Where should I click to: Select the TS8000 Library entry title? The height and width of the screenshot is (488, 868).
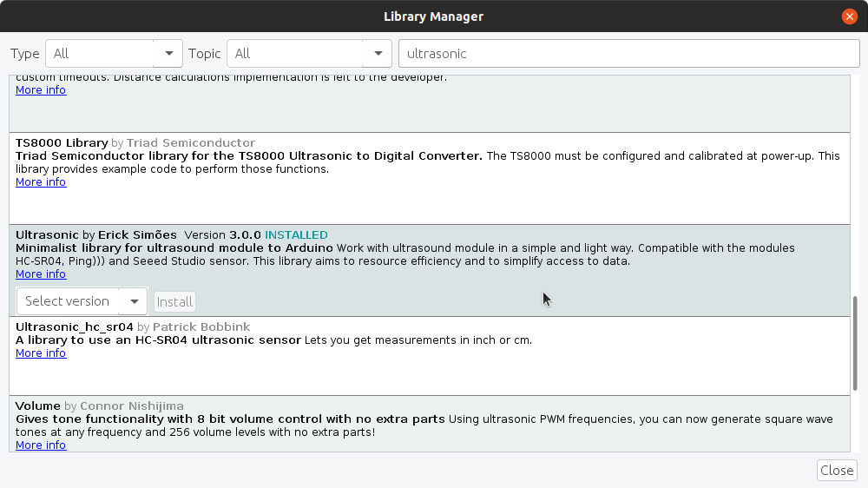click(62, 143)
